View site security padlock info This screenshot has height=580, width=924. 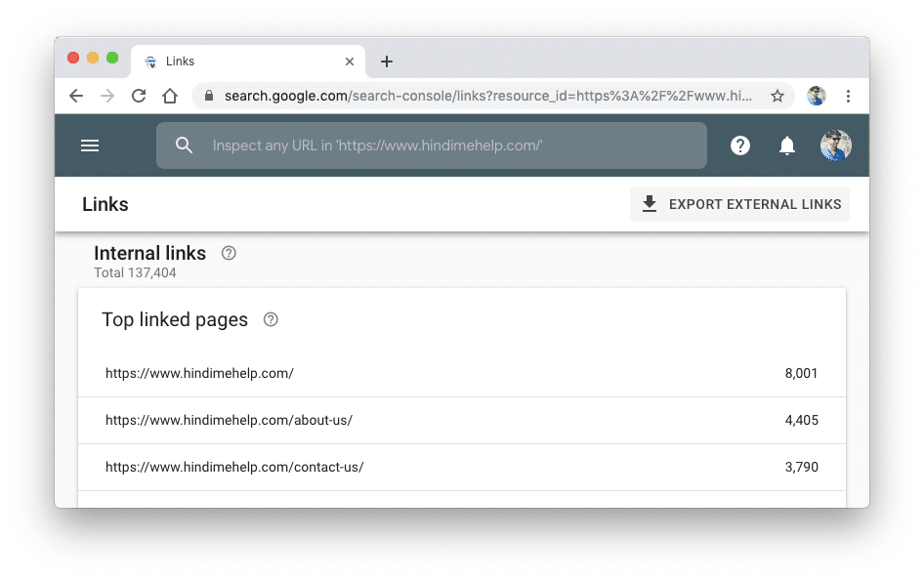(209, 96)
